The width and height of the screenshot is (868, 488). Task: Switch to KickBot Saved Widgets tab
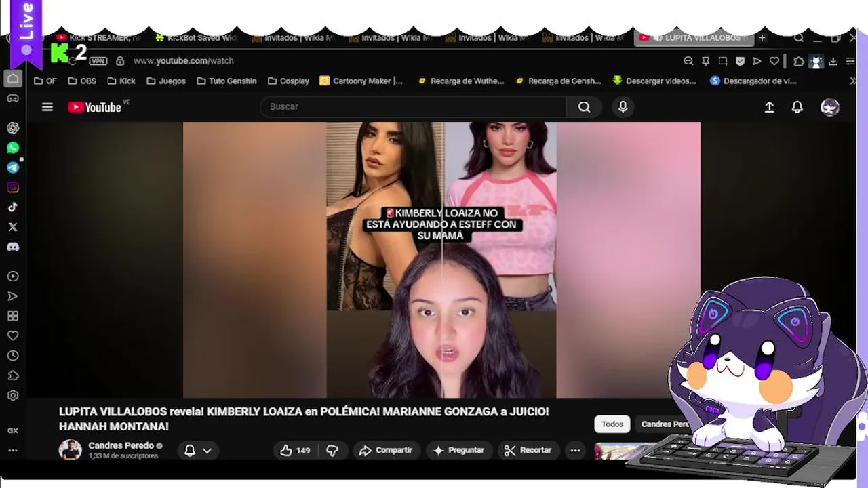point(197,38)
